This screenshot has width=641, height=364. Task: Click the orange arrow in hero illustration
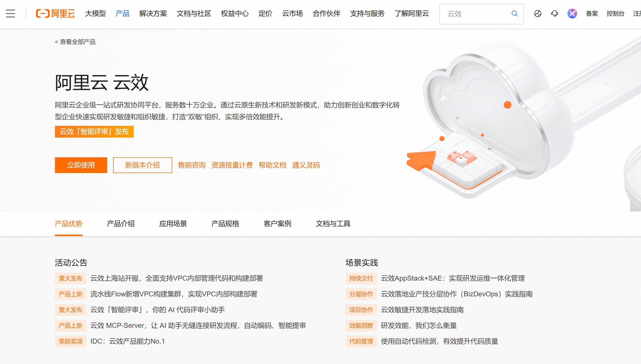click(x=421, y=160)
